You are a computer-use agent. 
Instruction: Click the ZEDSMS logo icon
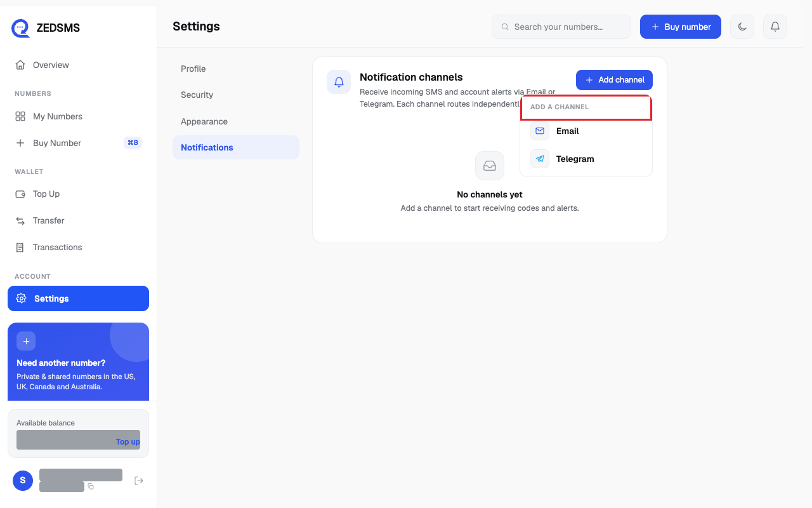click(x=20, y=28)
